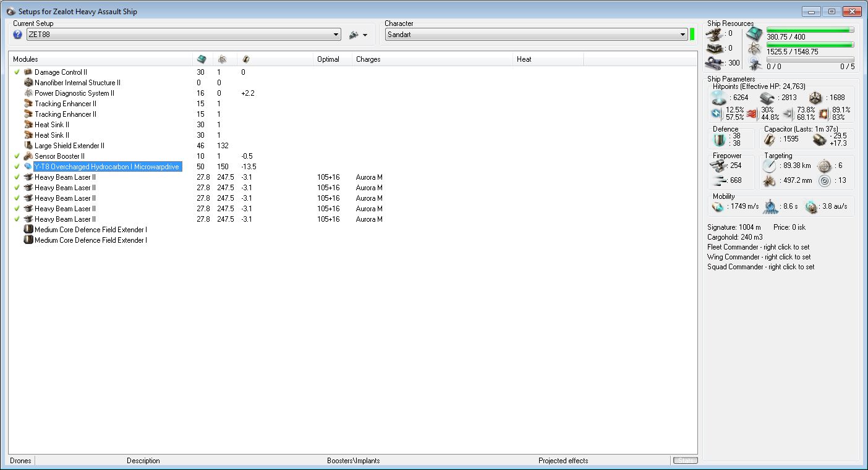Sort by the capacitor column icon header
Image resolution: width=868 pixels, height=470 pixels.
coord(245,59)
